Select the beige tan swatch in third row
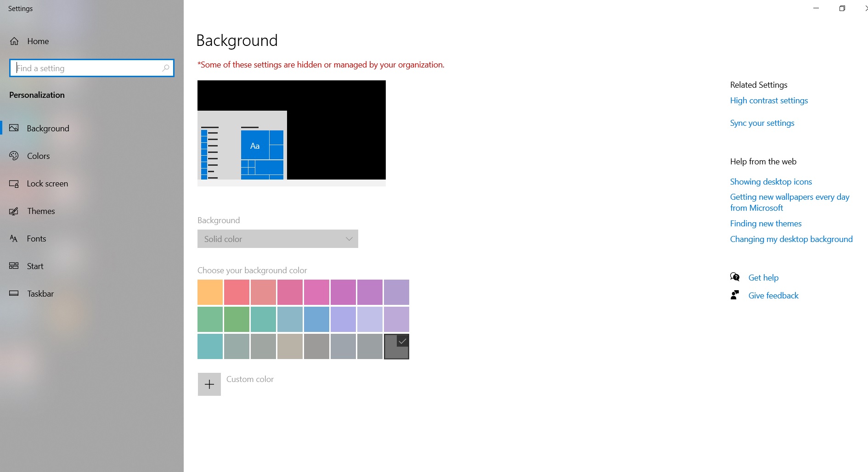The image size is (868, 472). point(290,346)
